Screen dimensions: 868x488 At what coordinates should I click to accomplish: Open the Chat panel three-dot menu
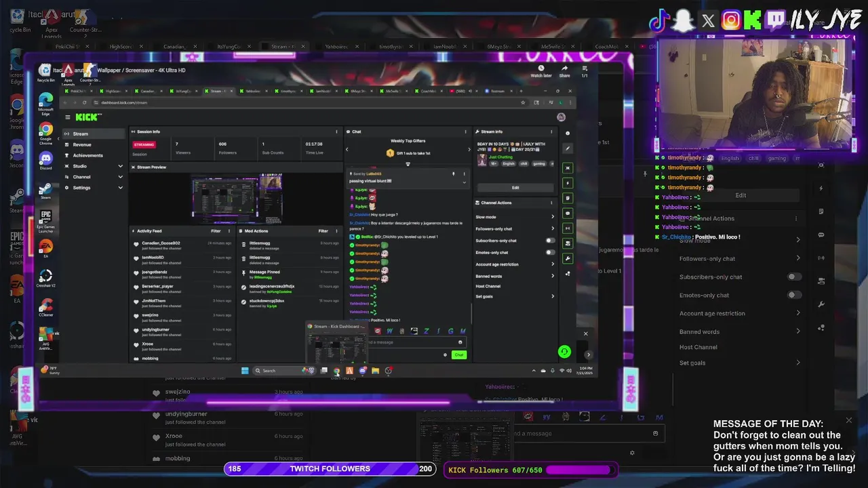click(x=465, y=131)
